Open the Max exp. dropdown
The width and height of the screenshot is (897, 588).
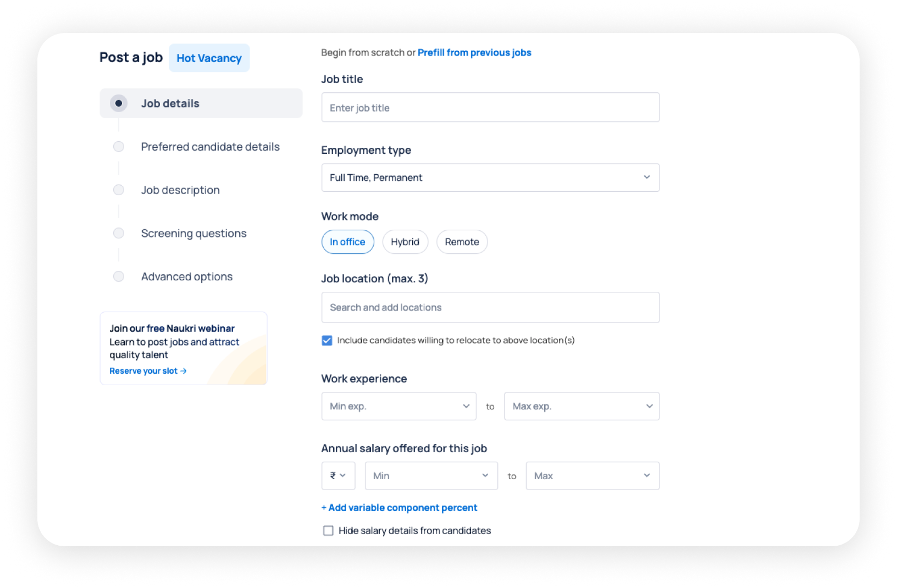[582, 406]
